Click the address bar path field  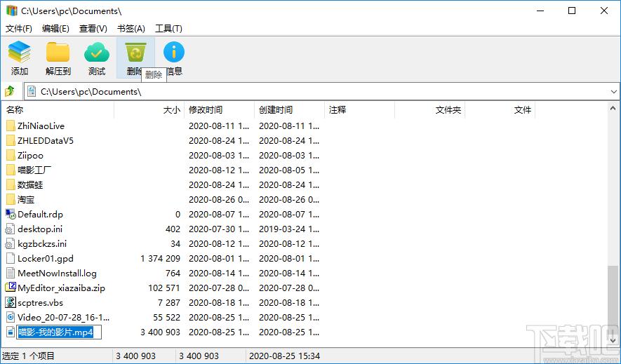point(317,92)
